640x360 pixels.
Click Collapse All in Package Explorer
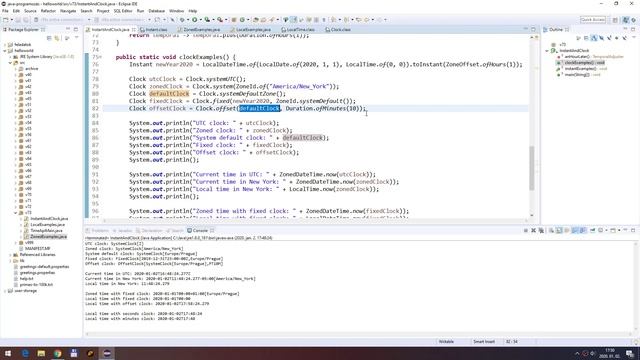49,38
